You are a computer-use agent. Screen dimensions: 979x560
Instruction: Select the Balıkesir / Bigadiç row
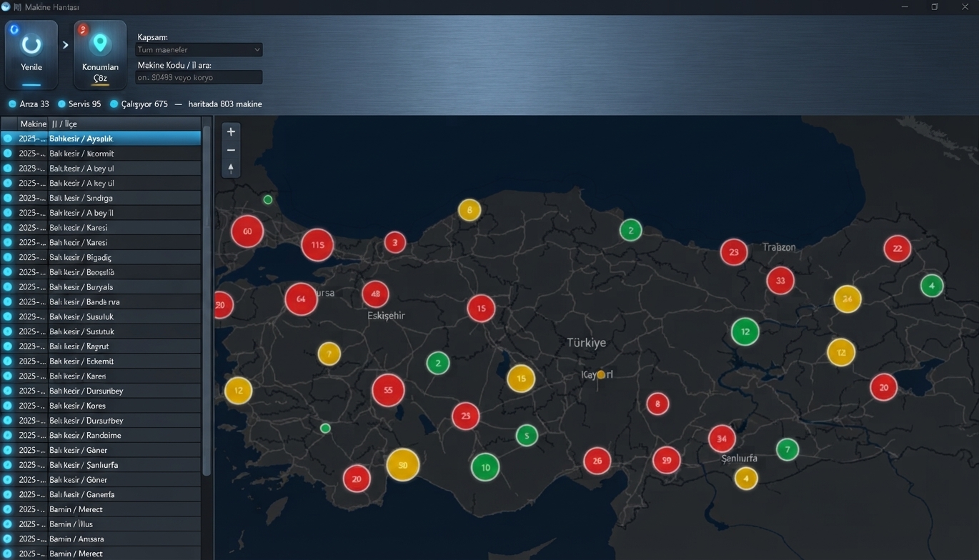pos(101,257)
